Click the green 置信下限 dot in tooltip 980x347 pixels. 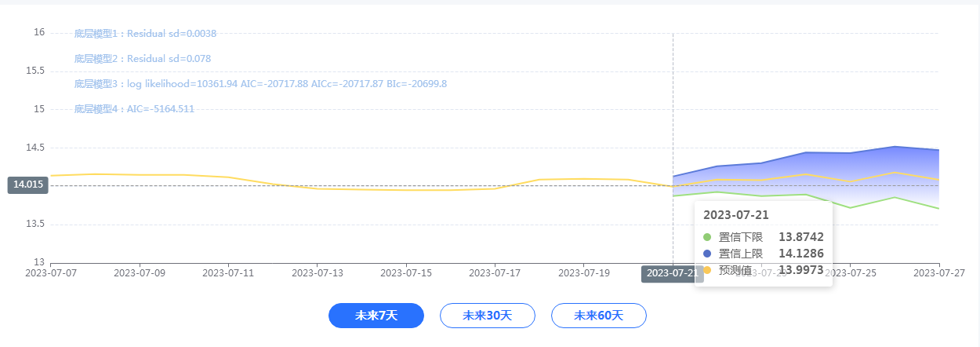pos(707,237)
